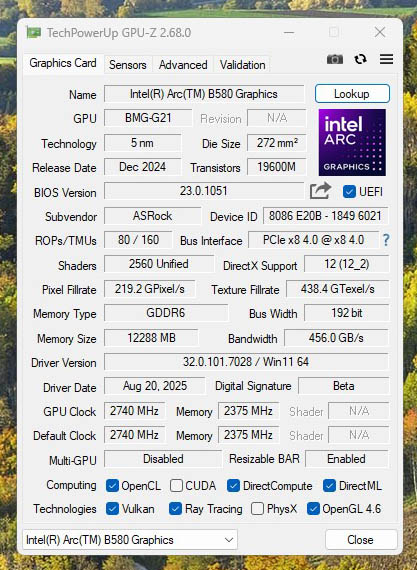Image resolution: width=417 pixels, height=570 pixels.
Task: Click the BIOS export share icon
Action: [x=320, y=191]
